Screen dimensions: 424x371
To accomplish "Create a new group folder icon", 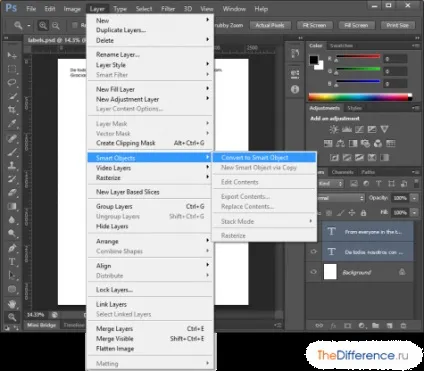I will (x=376, y=326).
